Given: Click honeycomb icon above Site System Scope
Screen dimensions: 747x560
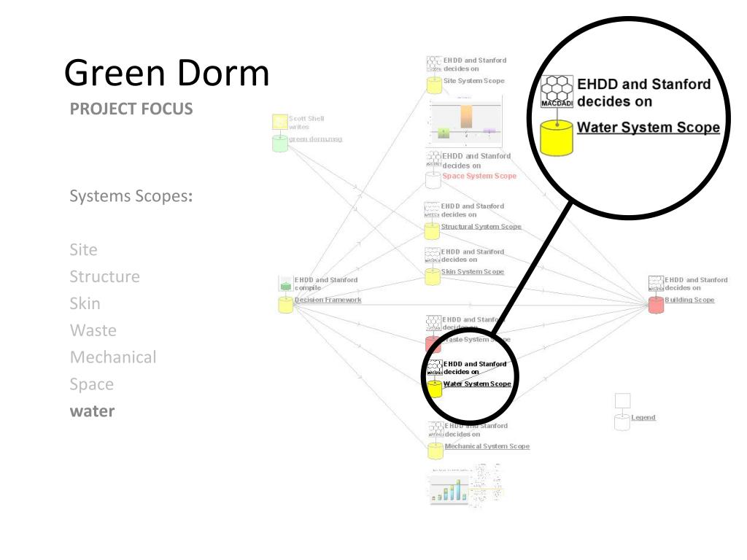Looking at the screenshot, I should (434, 64).
